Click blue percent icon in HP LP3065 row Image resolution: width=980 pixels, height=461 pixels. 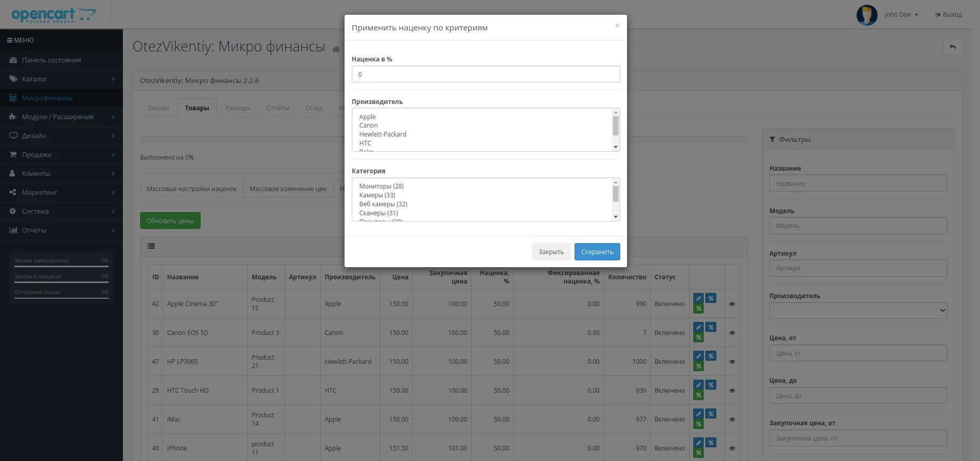tap(711, 356)
